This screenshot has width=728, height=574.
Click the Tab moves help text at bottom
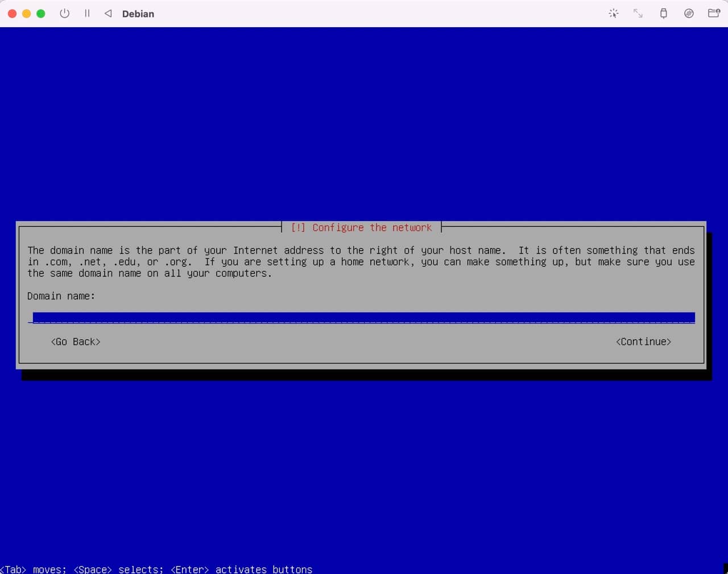click(x=156, y=569)
